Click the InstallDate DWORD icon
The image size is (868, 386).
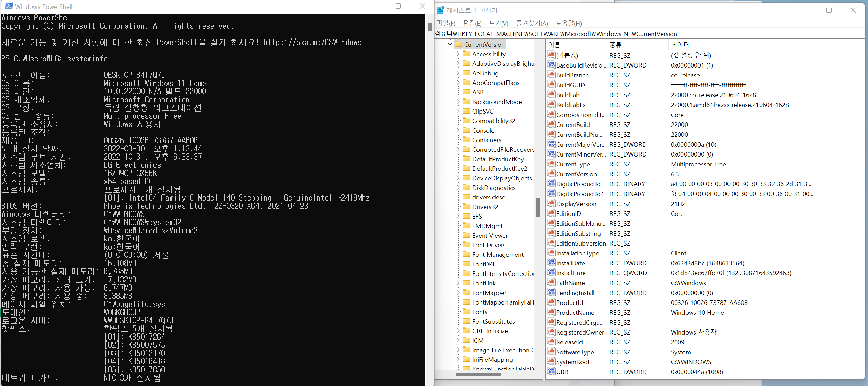(551, 263)
